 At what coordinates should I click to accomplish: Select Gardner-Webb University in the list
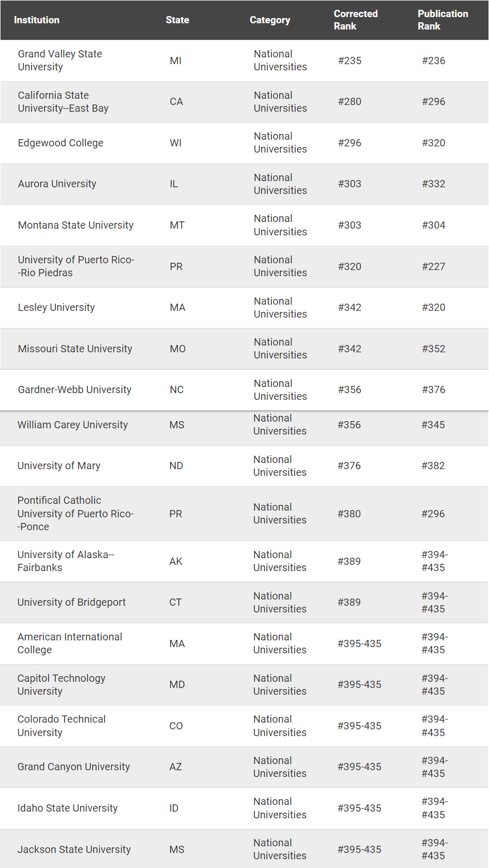pyautogui.click(x=74, y=390)
